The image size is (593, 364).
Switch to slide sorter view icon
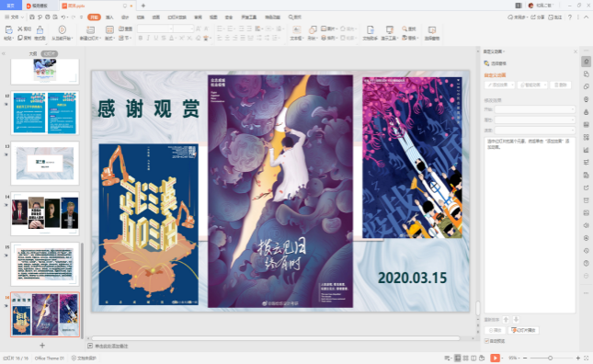pyautogui.click(x=465, y=358)
